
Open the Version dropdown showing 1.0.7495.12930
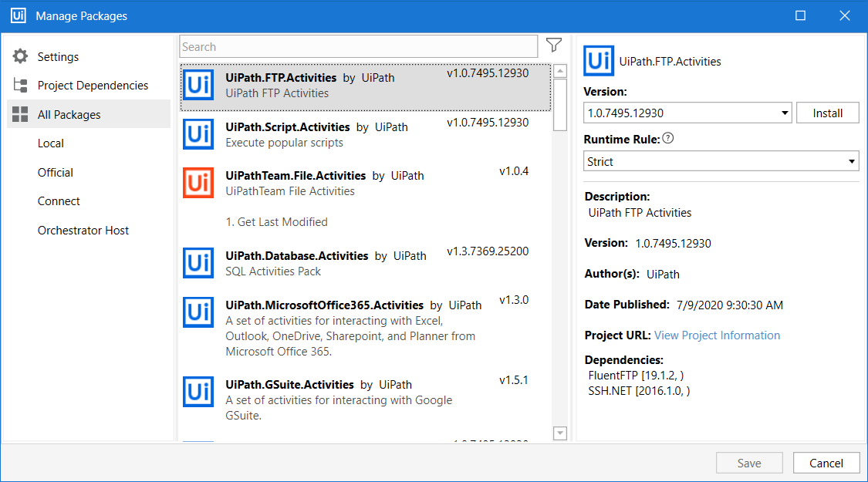pyautogui.click(x=687, y=113)
